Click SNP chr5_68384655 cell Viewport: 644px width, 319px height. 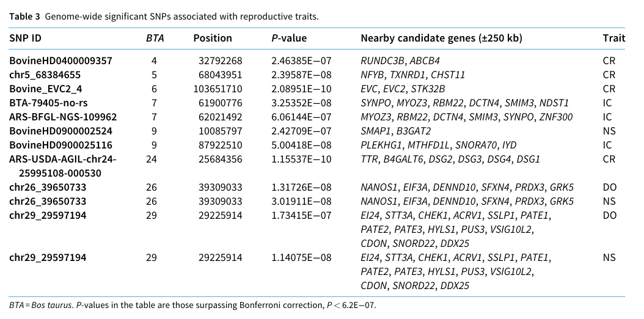click(x=45, y=75)
